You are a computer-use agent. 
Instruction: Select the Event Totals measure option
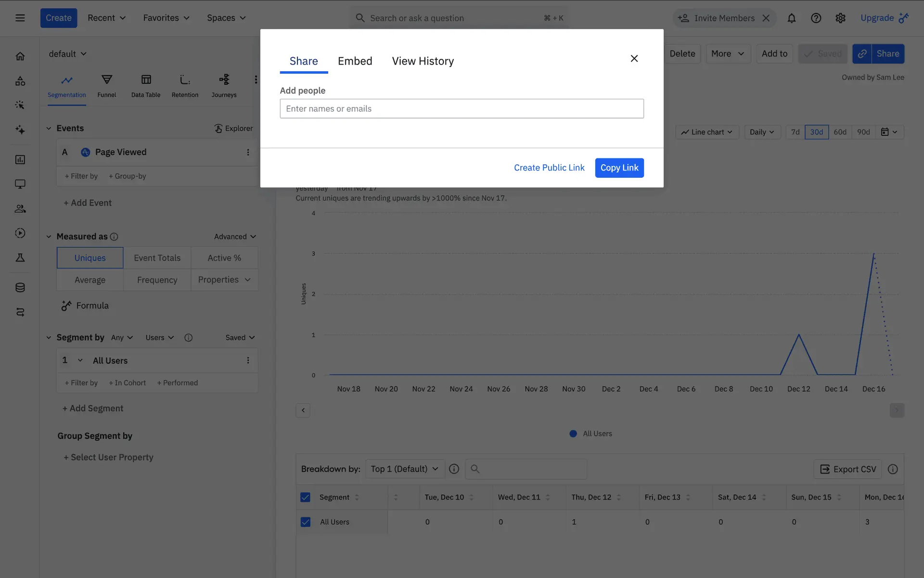[157, 258]
